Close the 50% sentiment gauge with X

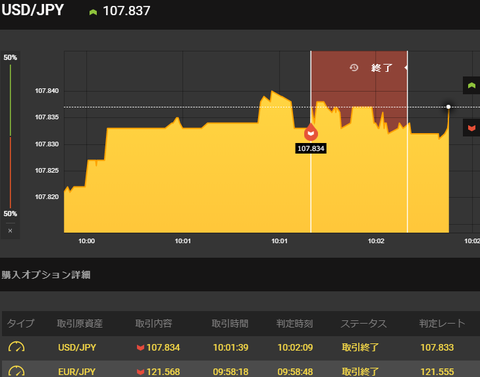(10, 231)
